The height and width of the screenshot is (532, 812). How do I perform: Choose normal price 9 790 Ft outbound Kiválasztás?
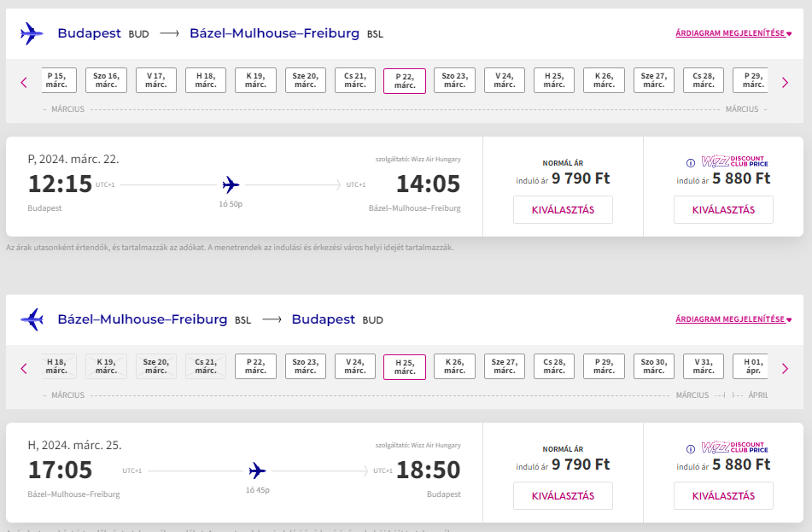[x=563, y=210]
